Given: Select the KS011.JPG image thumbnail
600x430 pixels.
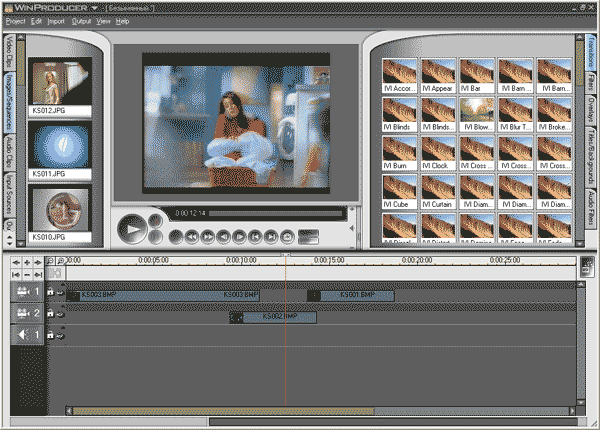Looking at the screenshot, I should click(x=62, y=147).
